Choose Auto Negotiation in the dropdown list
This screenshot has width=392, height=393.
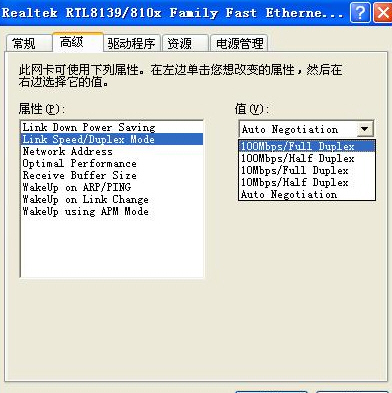(x=307, y=194)
